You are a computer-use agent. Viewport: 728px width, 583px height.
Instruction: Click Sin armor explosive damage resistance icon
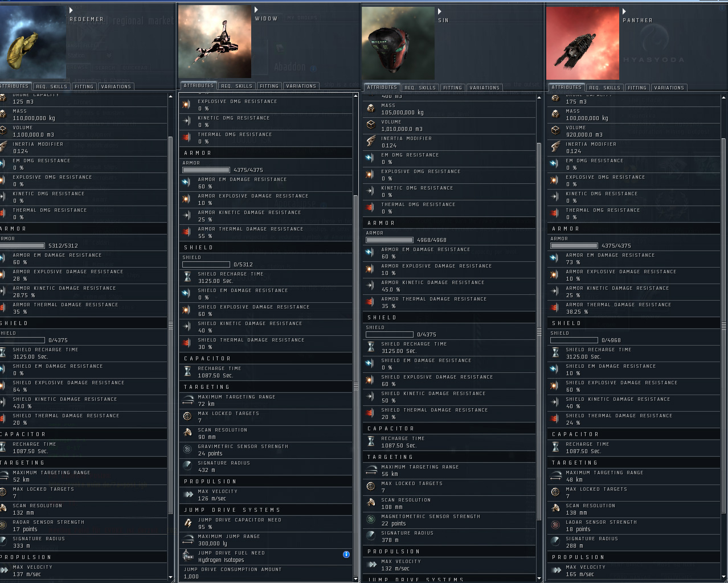(370, 269)
